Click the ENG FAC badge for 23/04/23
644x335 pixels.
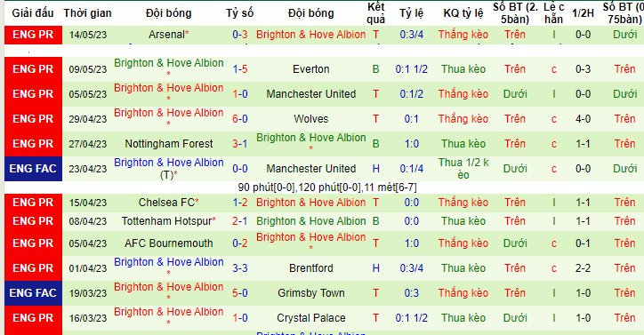[x=33, y=169]
